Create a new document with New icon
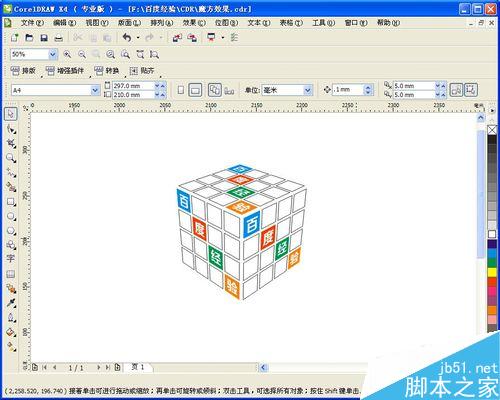 pos(14,38)
